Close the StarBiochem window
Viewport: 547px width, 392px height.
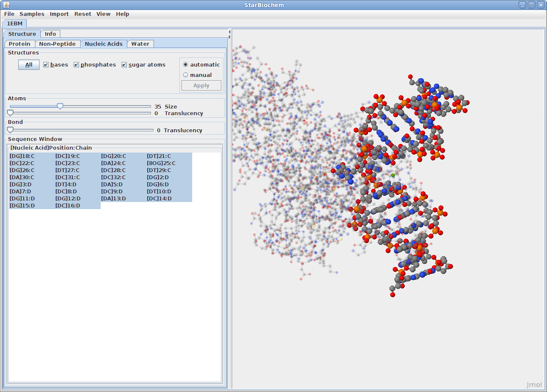pos(540,5)
